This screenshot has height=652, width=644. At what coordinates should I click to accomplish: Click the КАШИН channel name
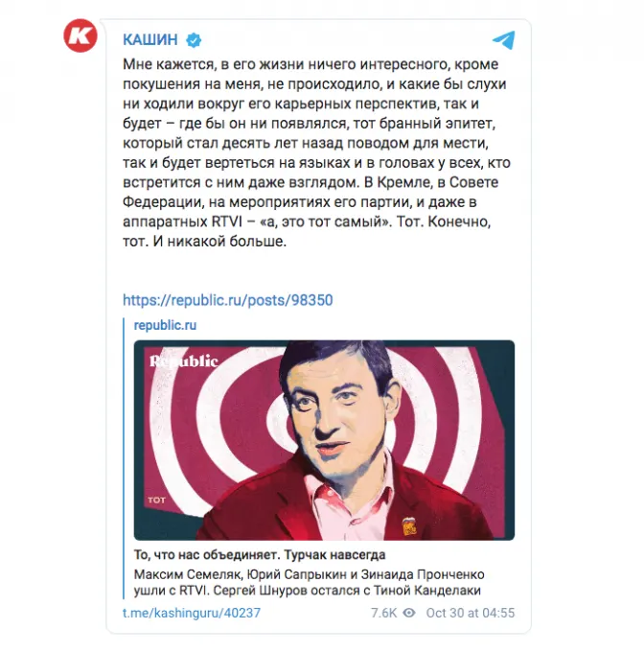coord(150,40)
